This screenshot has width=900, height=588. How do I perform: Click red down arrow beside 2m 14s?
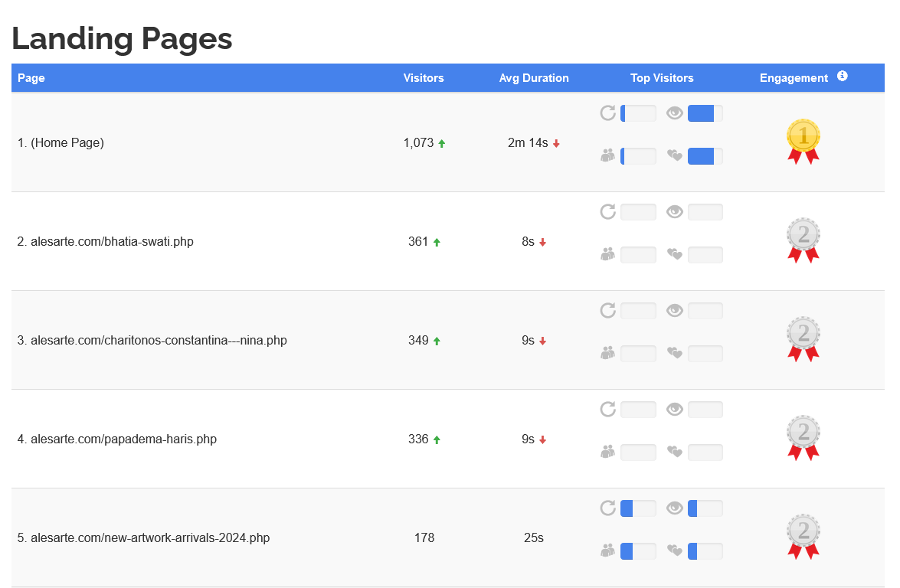[556, 143]
